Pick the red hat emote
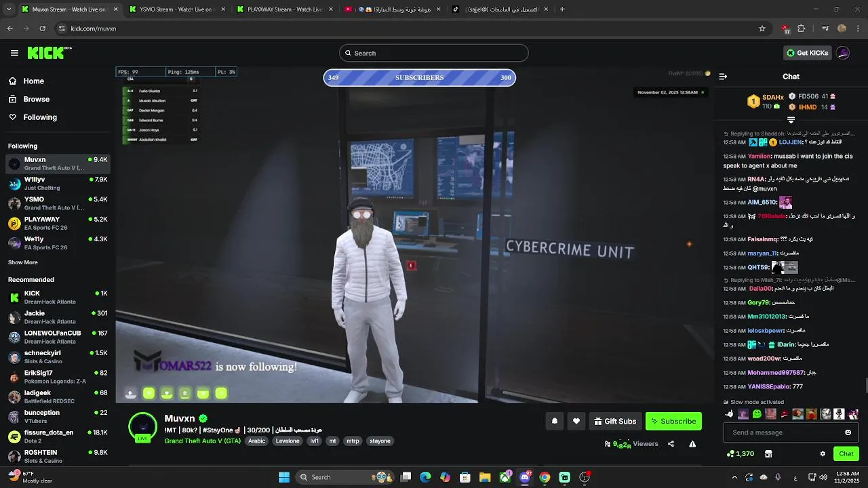 pyautogui.click(x=785, y=414)
